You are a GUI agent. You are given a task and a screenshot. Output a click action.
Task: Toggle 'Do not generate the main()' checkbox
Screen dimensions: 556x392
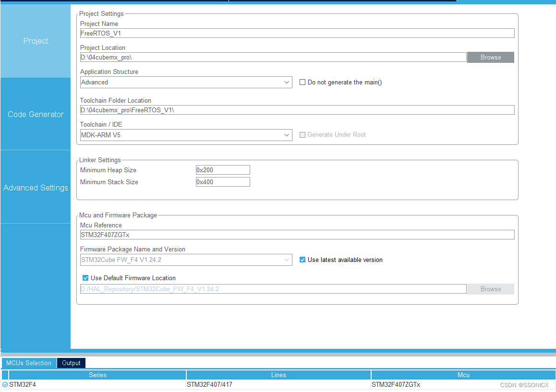pos(302,82)
